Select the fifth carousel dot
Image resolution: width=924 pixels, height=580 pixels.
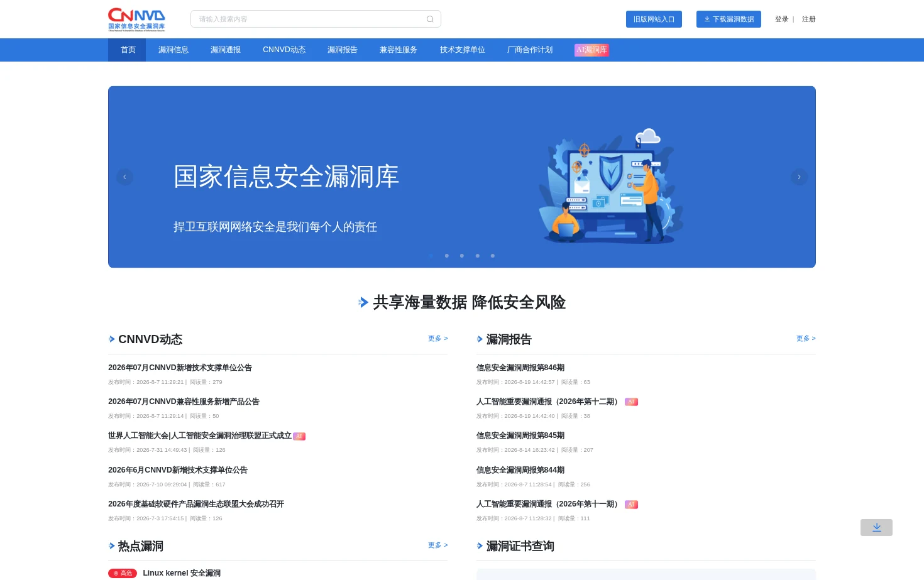(x=493, y=256)
